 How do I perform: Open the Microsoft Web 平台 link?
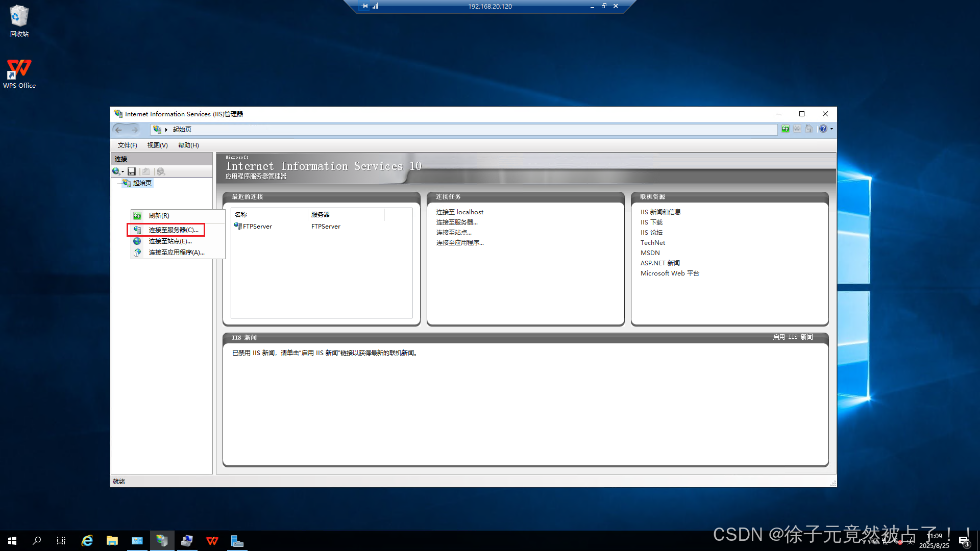tap(670, 273)
